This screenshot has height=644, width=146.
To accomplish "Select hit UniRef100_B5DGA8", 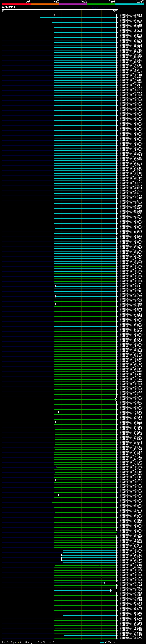I will click(x=131, y=211).
